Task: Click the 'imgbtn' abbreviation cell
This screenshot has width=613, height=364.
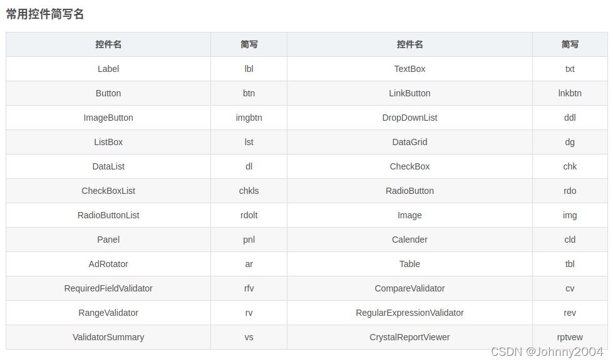Action: [249, 118]
